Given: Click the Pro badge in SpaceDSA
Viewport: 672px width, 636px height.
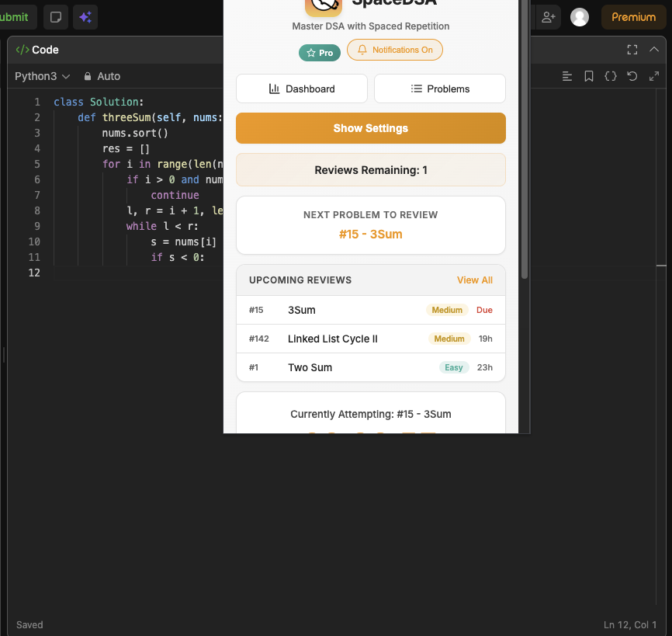Looking at the screenshot, I should [320, 53].
